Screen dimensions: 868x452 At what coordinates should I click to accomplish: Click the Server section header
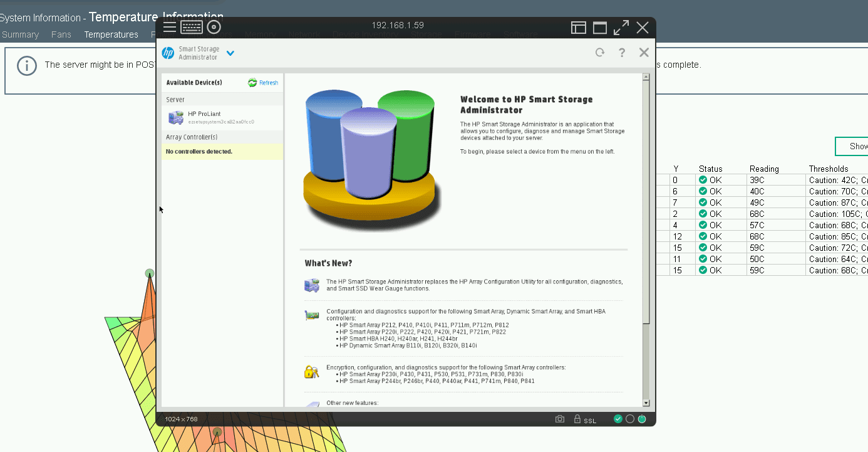(222, 100)
